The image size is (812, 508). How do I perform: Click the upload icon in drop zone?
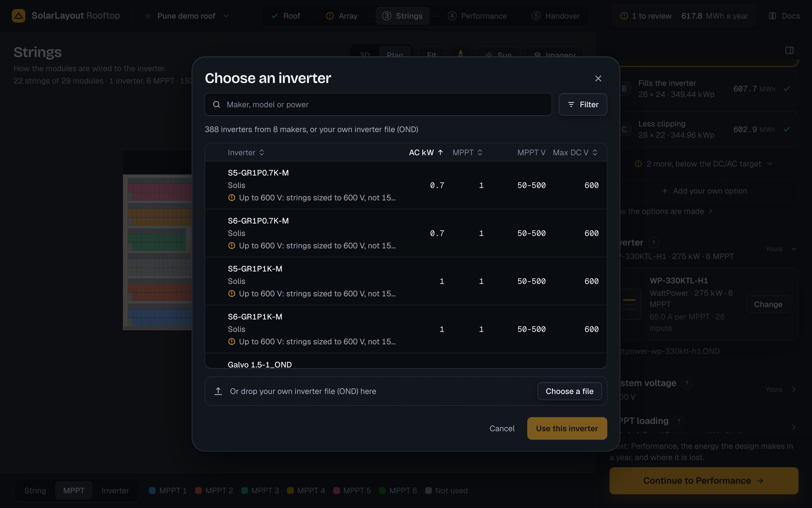218,391
